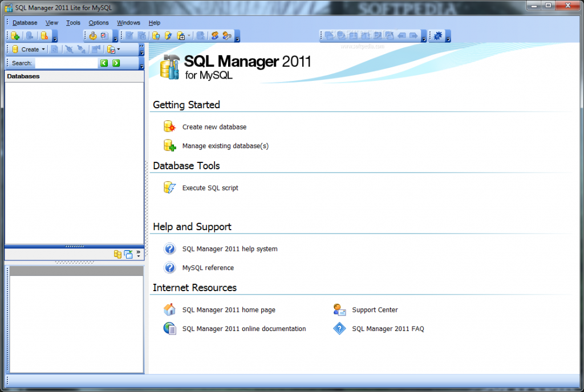Click the Create new database star icon
584x392 pixels.
point(169,127)
